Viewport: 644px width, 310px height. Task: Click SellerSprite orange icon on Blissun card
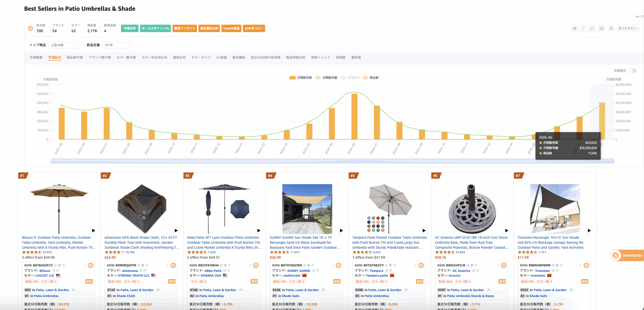point(91,265)
